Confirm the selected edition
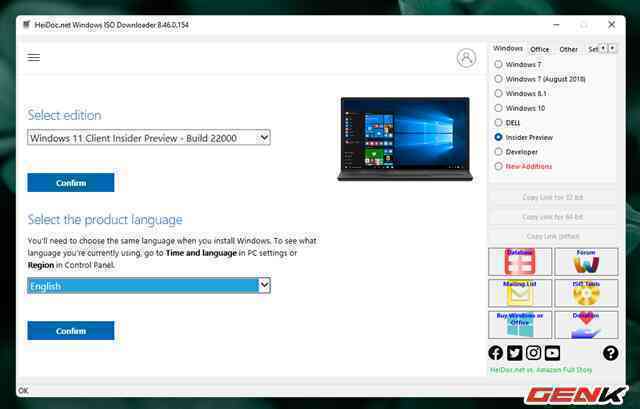 pos(71,183)
